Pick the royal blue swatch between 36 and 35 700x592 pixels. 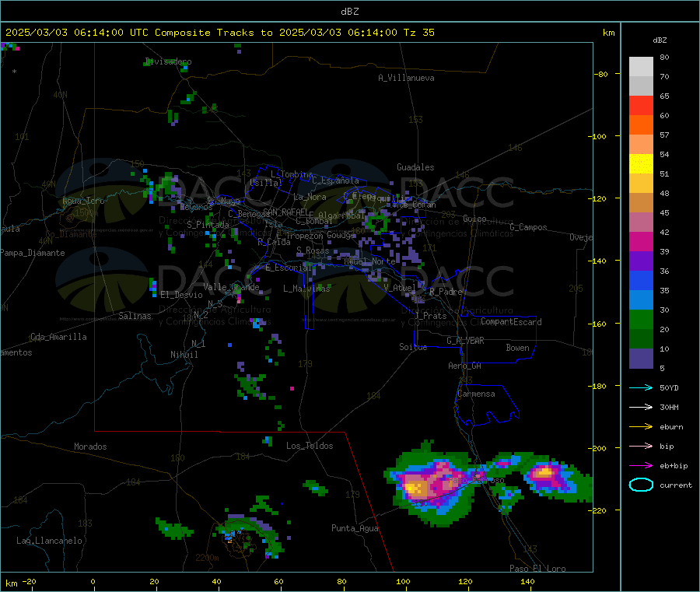(x=641, y=280)
